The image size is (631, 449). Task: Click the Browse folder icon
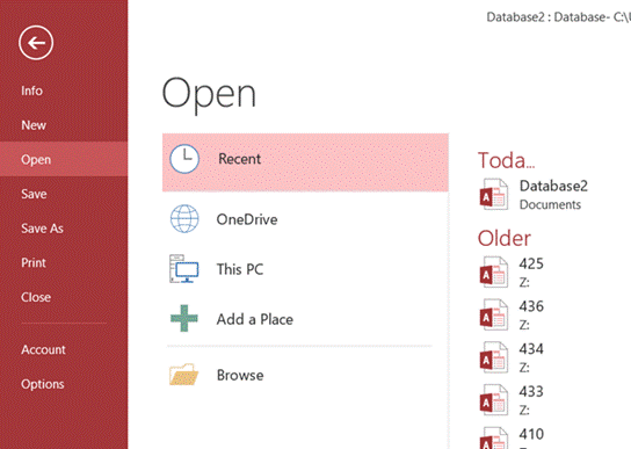tap(184, 375)
